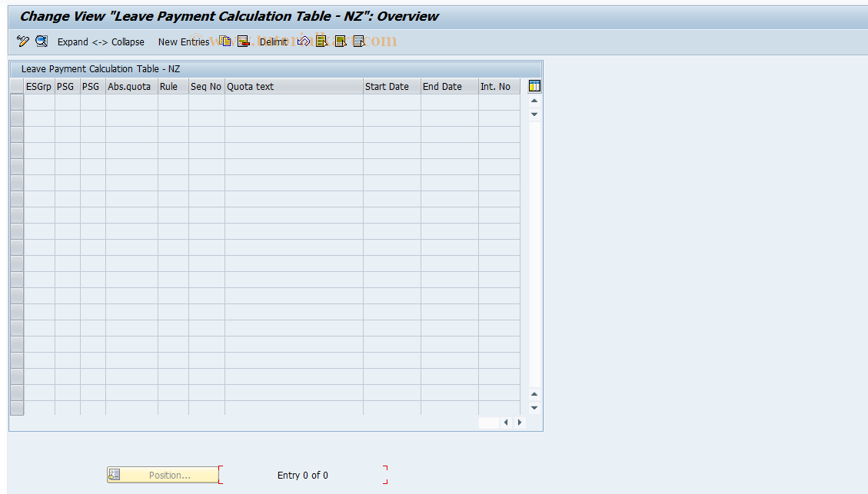The image size is (868, 494).
Task: Click Expand <-> Collapse button
Action: (x=101, y=41)
